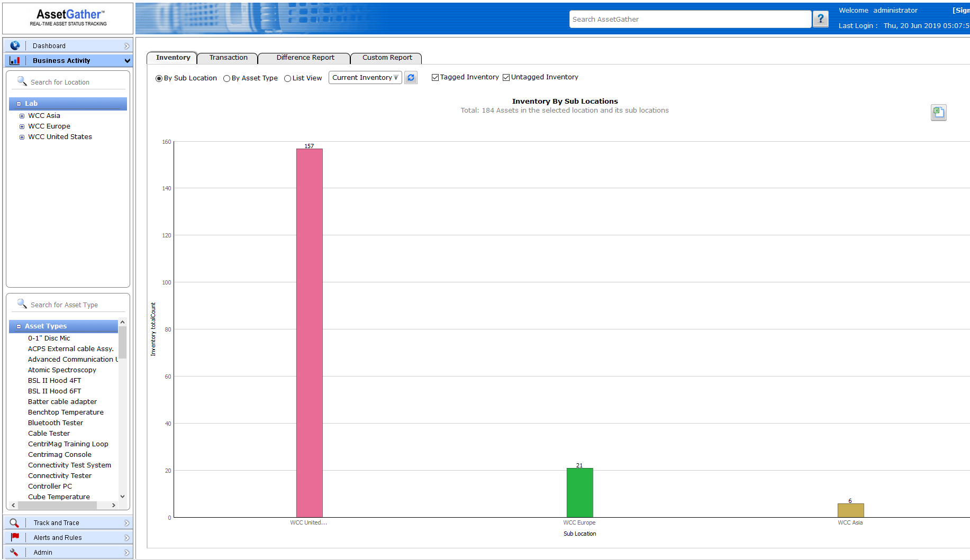970x560 pixels.
Task: Click asset list scroll down arrow
Action: coord(122,497)
